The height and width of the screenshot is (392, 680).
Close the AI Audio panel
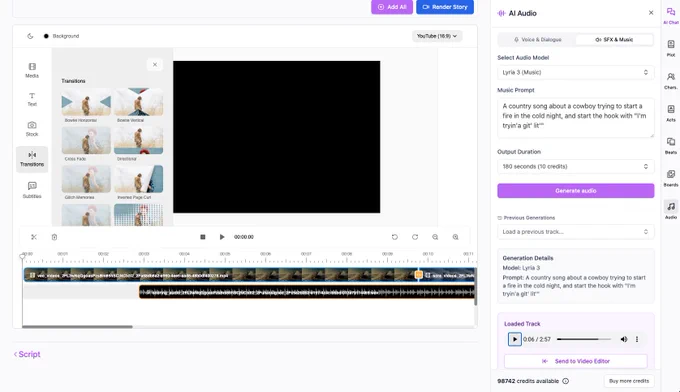coord(651,13)
